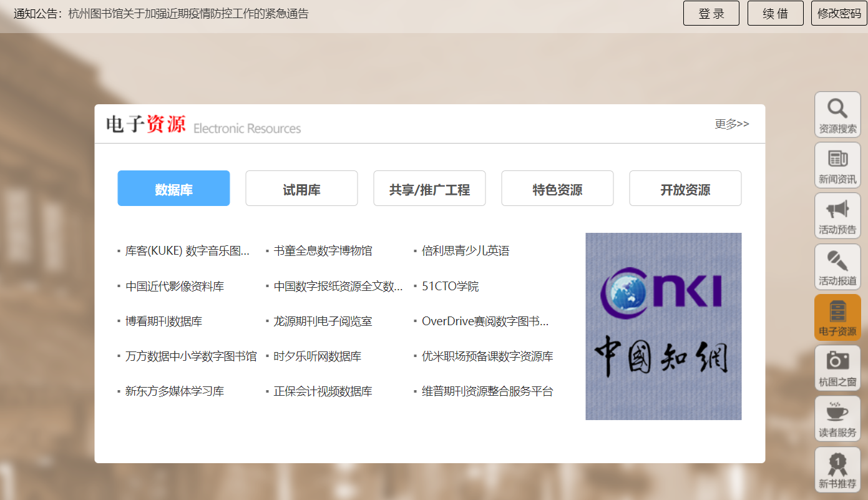Open the notice about 疫情防控工作的紧急通告
The width and height of the screenshot is (868, 500).
(188, 13)
